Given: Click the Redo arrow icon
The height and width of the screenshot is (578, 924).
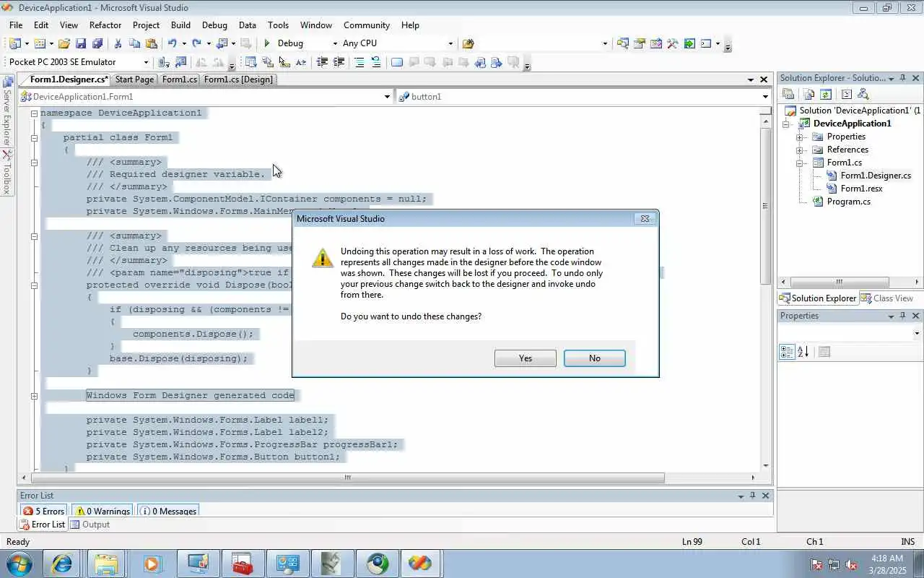Looking at the screenshot, I should [196, 43].
